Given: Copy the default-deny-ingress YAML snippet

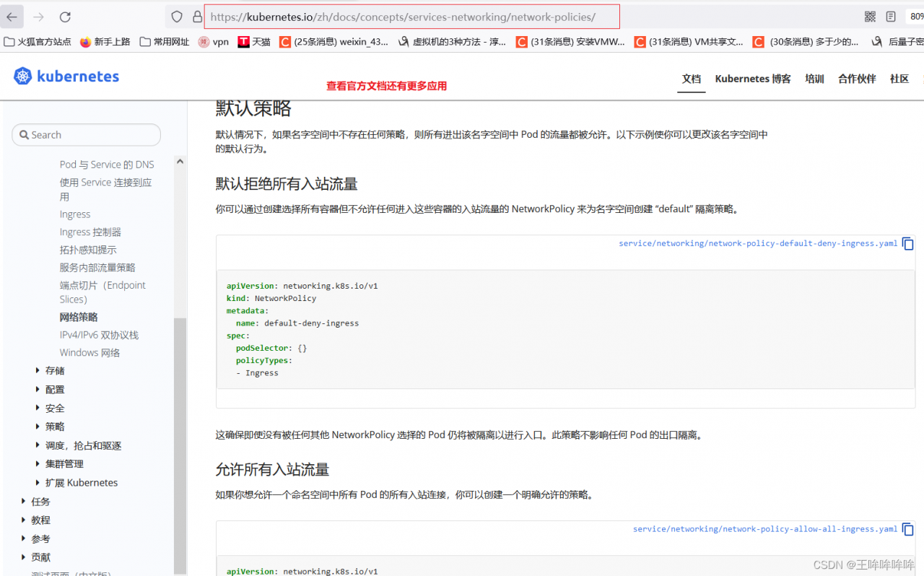Looking at the screenshot, I should [907, 243].
